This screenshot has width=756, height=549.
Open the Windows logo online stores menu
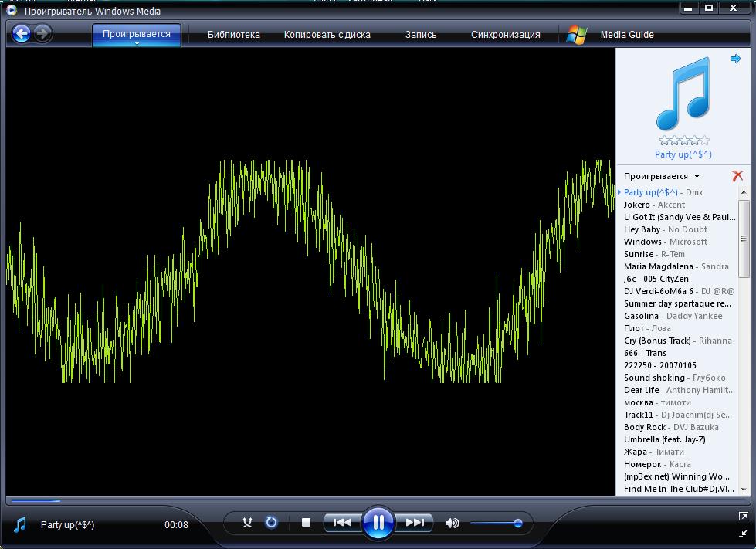click(x=576, y=35)
